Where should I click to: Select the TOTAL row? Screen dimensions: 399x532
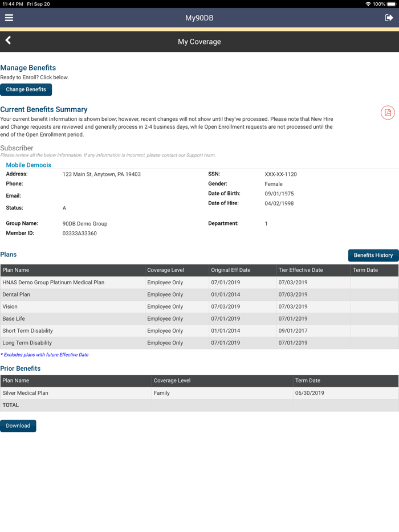pos(199,405)
